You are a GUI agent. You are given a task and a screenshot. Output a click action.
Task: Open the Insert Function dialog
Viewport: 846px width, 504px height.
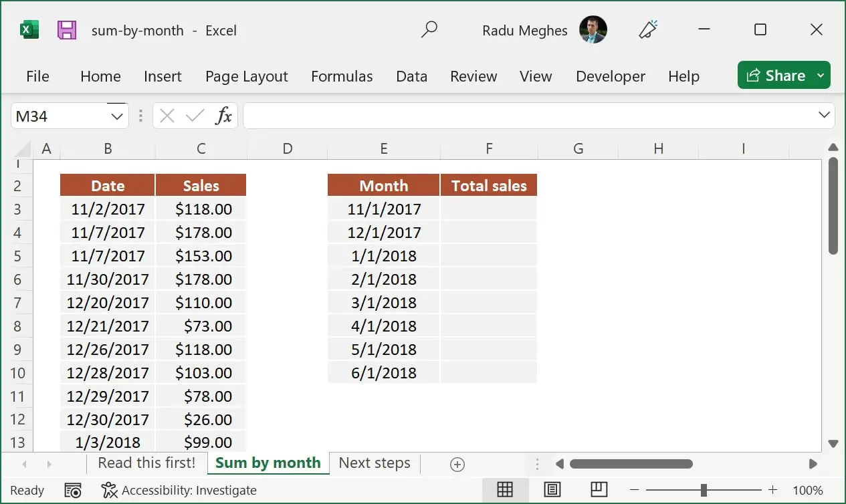223,115
